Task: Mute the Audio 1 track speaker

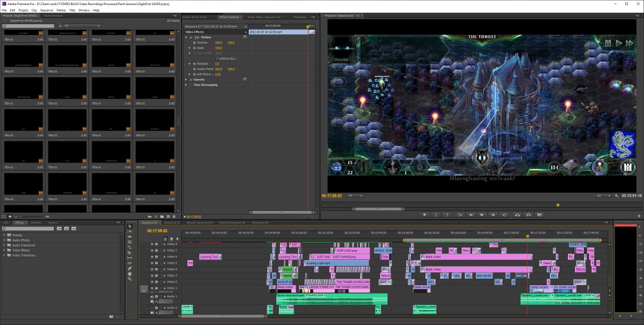Action: coord(152,296)
